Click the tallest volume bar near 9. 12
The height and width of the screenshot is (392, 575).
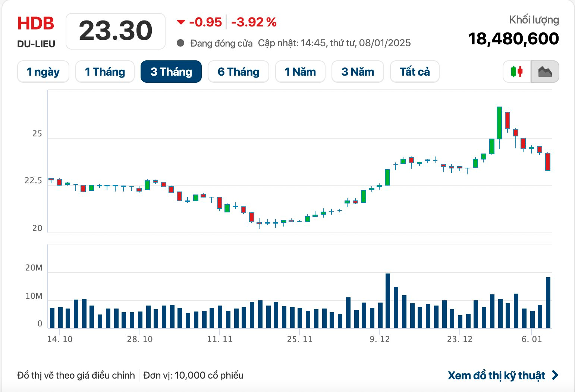pyautogui.click(x=388, y=301)
